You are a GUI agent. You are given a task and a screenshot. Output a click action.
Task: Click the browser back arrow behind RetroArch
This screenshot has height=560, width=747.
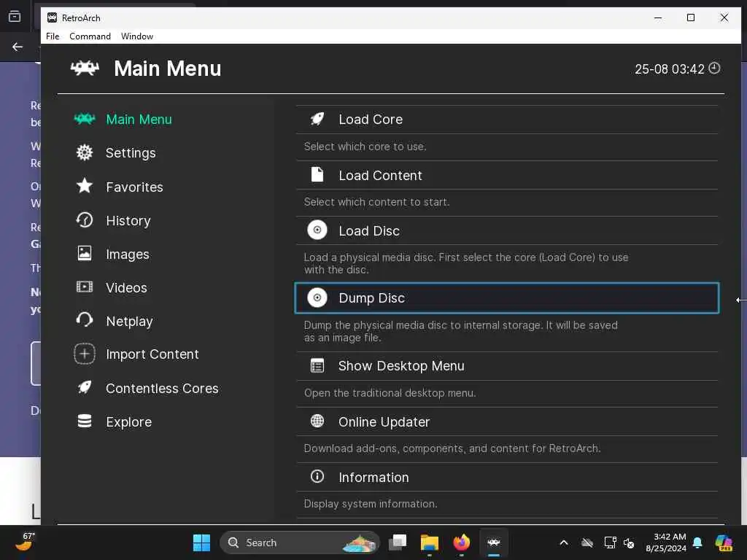pos(18,47)
